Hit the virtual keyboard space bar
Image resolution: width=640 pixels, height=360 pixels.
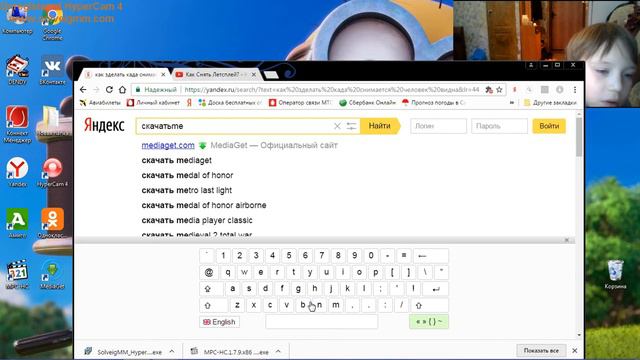tap(322, 322)
